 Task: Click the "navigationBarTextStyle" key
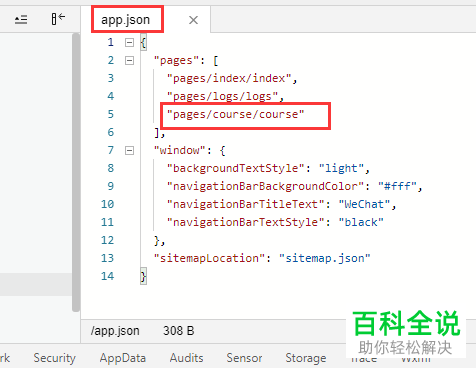[246, 222]
